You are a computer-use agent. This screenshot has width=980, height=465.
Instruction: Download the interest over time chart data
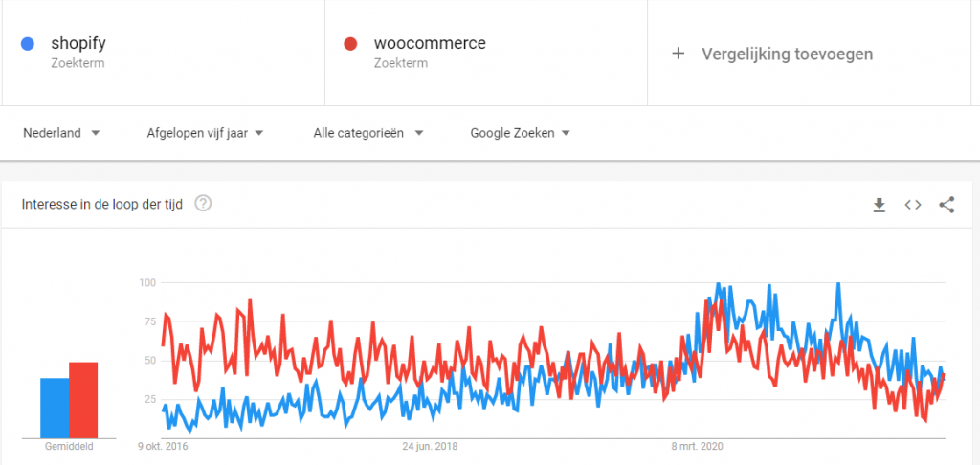coord(880,204)
